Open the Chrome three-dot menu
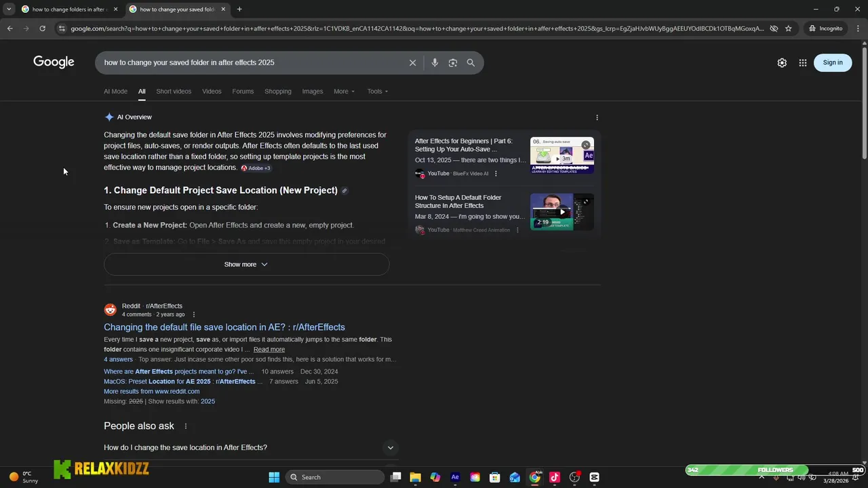868x488 pixels. click(x=859, y=28)
